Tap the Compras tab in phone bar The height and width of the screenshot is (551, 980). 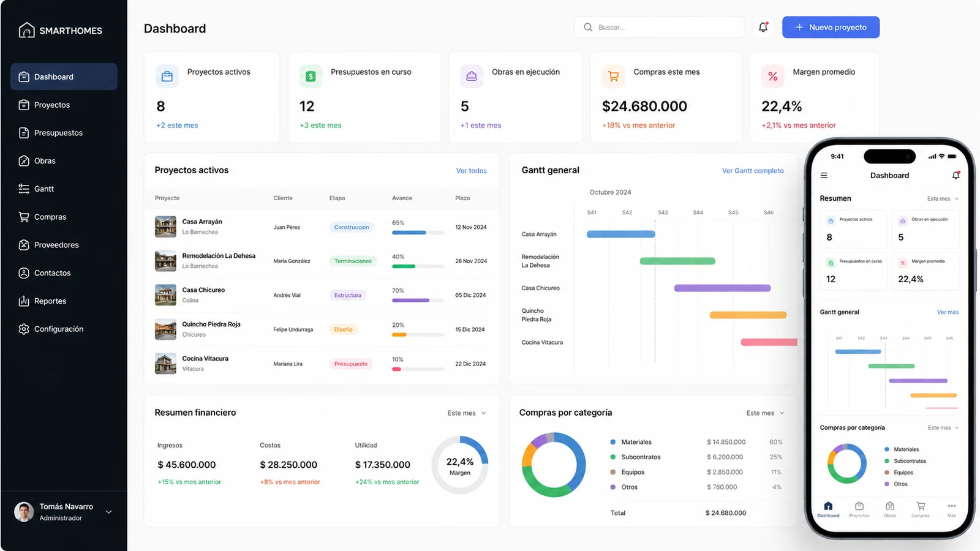coord(921,509)
